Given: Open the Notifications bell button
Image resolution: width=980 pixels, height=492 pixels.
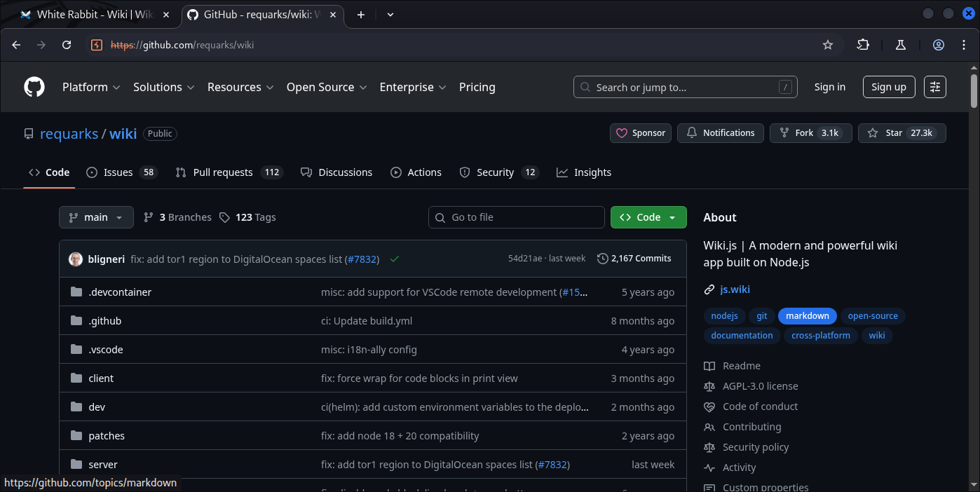Looking at the screenshot, I should pos(721,133).
